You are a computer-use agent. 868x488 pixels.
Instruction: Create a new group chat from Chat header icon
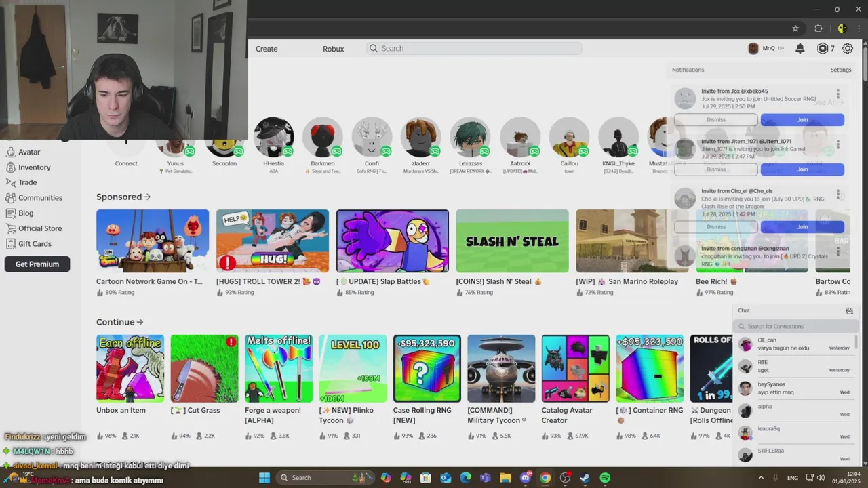(x=849, y=311)
